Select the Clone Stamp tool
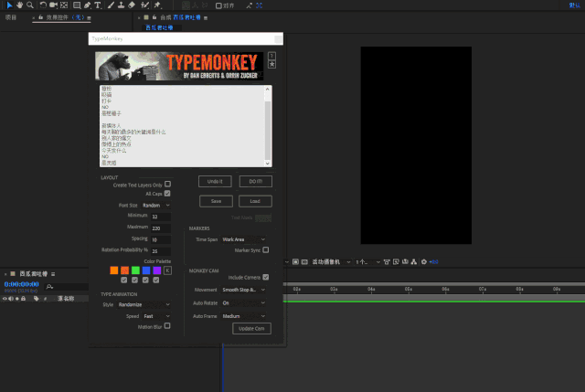585x392 pixels. pos(121,5)
